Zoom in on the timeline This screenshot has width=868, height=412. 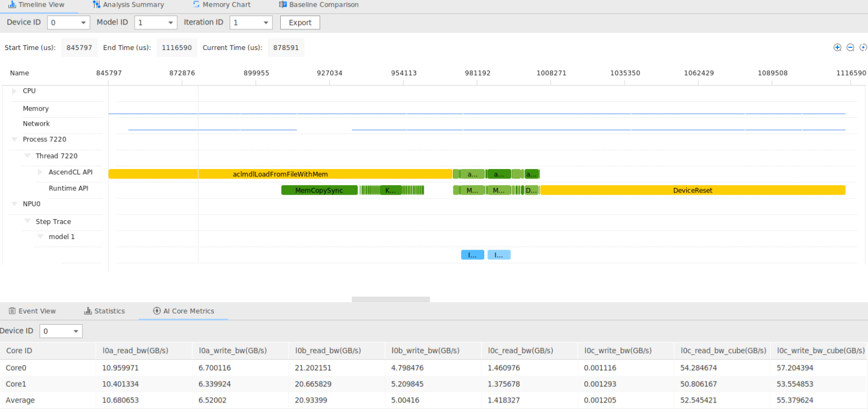[837, 47]
